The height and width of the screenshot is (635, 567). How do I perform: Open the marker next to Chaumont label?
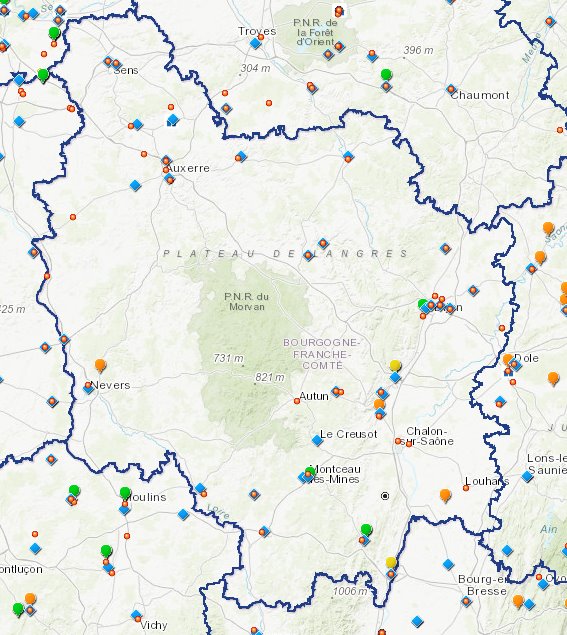tap(451, 89)
